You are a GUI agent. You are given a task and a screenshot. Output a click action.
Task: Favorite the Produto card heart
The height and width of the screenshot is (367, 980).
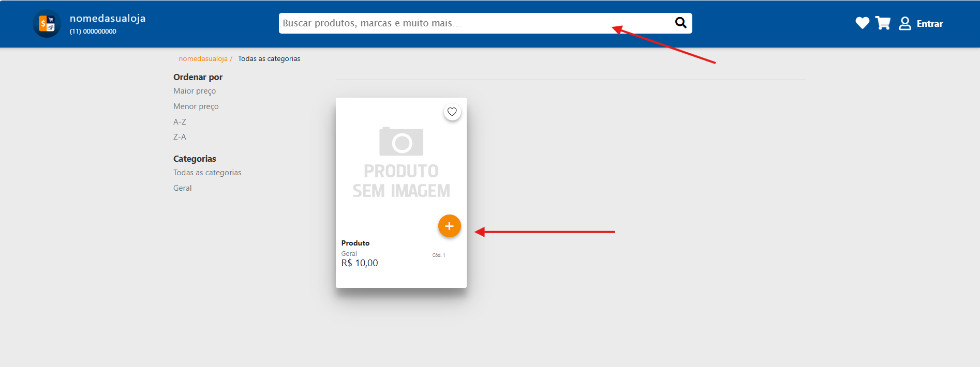pos(452,112)
